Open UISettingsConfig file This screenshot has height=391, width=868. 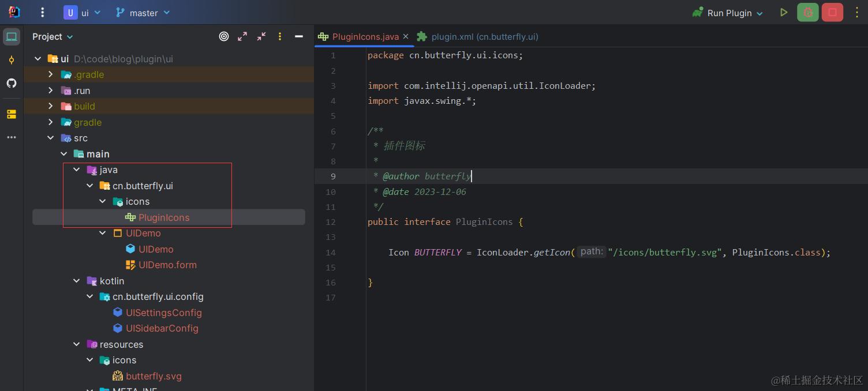click(x=164, y=313)
